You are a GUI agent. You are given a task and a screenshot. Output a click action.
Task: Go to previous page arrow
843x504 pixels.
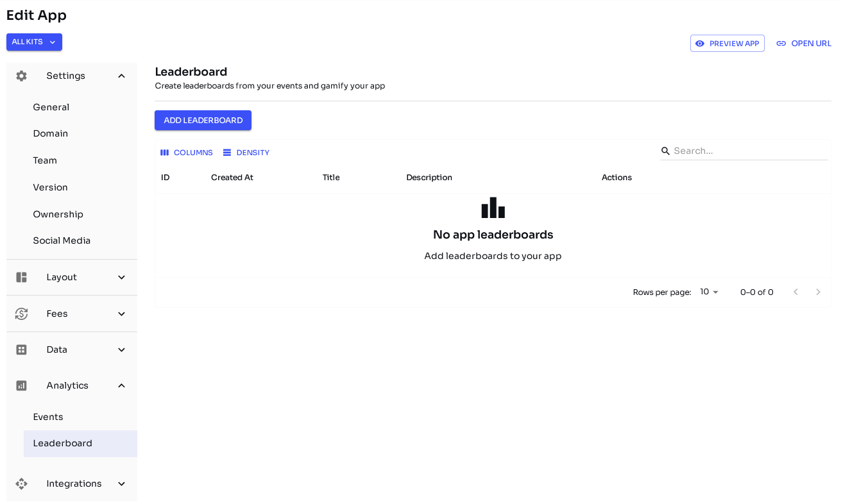[x=796, y=292]
